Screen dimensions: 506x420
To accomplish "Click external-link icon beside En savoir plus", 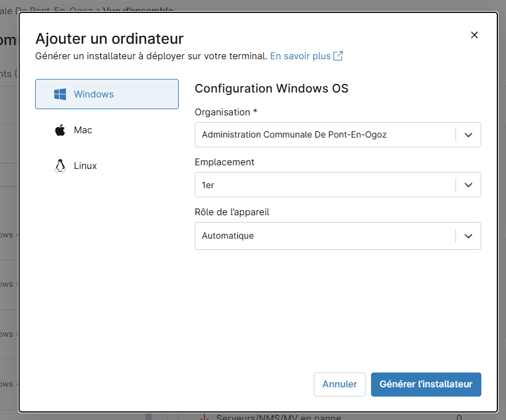I will coord(338,56).
